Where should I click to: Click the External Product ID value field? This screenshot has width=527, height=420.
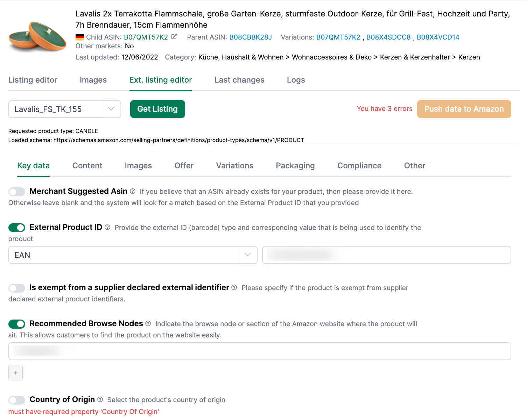coord(387,255)
